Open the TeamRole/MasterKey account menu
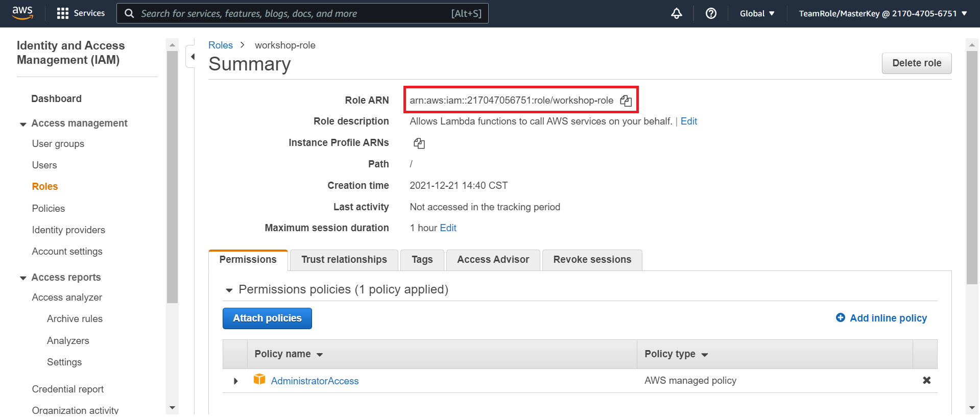 883,13
